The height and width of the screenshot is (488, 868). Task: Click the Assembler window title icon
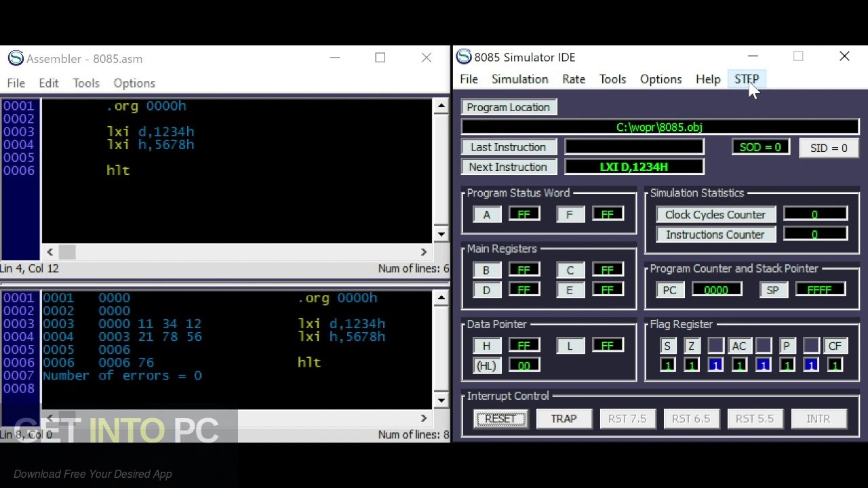pyautogui.click(x=16, y=58)
